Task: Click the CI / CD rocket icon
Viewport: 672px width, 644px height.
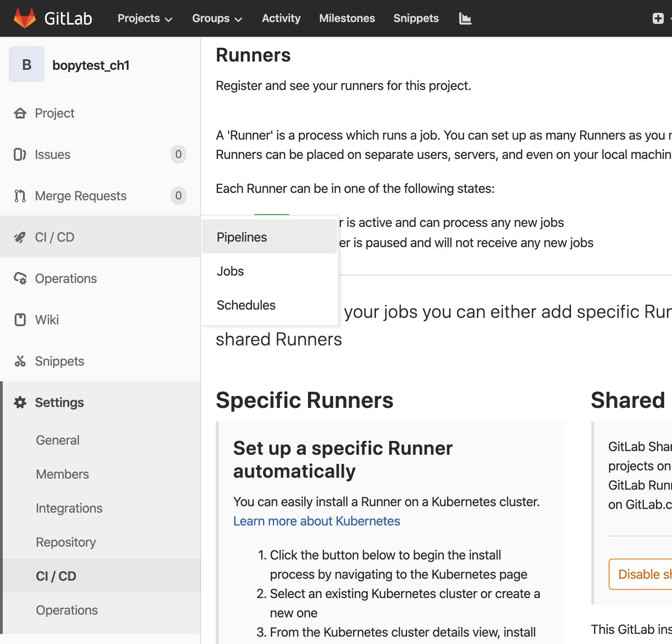Action: pyautogui.click(x=20, y=237)
